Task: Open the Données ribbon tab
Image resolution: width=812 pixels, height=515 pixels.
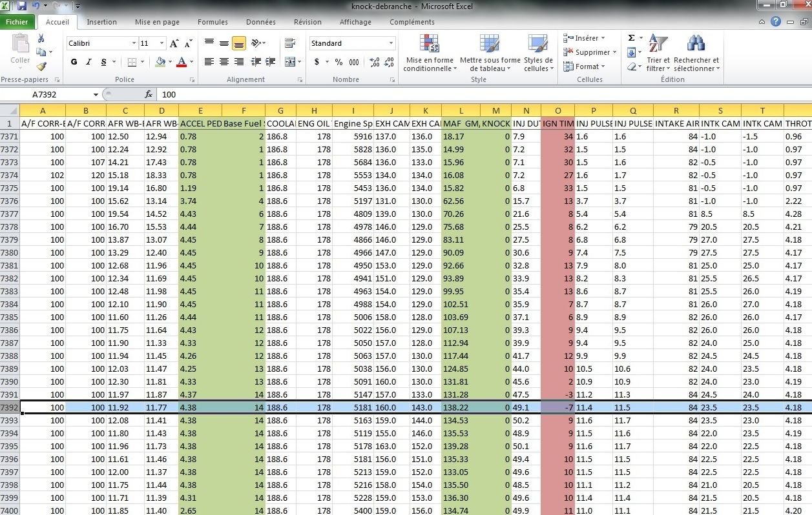Action: pos(260,21)
